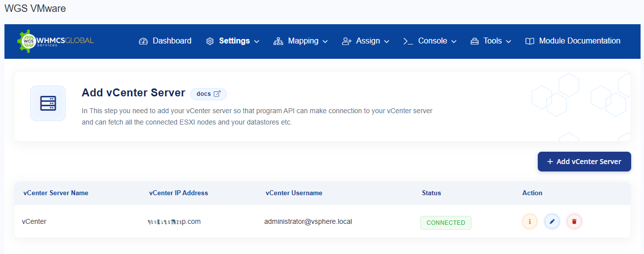Click the WHMCS Global Services logo
This screenshot has width=644, height=254.
55,41
